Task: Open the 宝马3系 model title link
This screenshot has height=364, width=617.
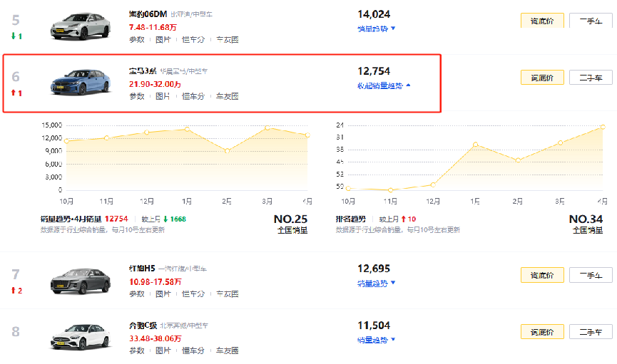Action: pos(143,71)
